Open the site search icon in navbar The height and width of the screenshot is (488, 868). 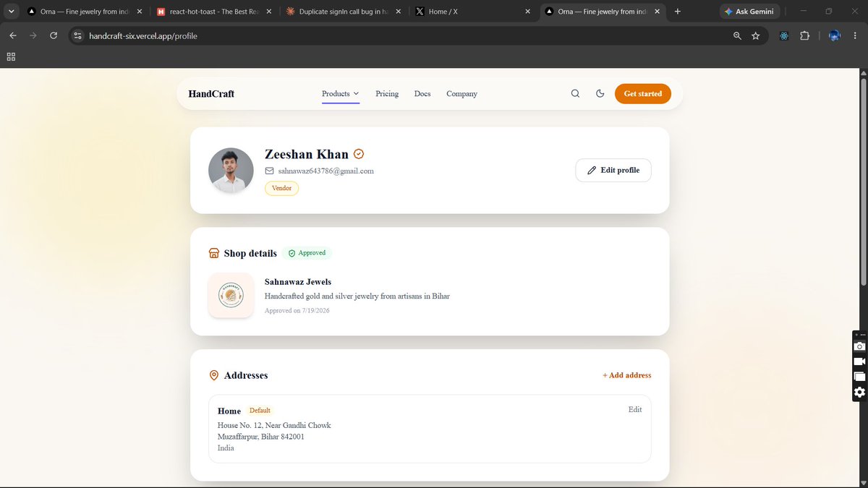coord(575,93)
